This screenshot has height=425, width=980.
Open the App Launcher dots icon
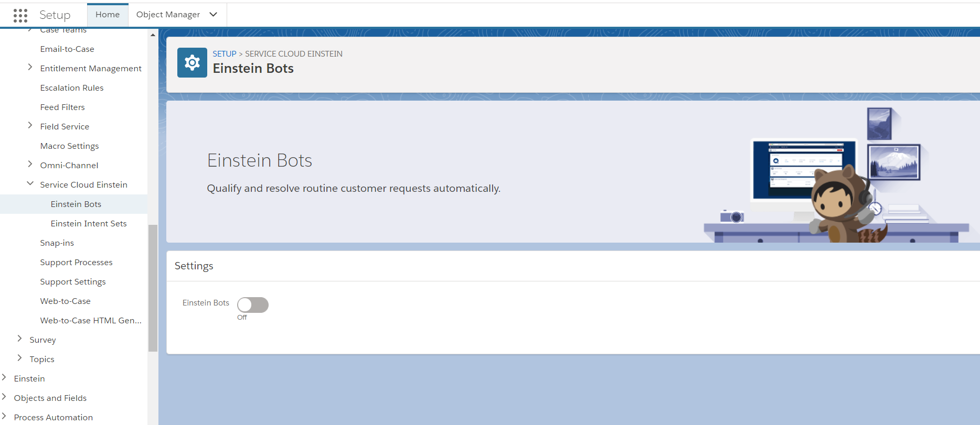click(x=20, y=15)
